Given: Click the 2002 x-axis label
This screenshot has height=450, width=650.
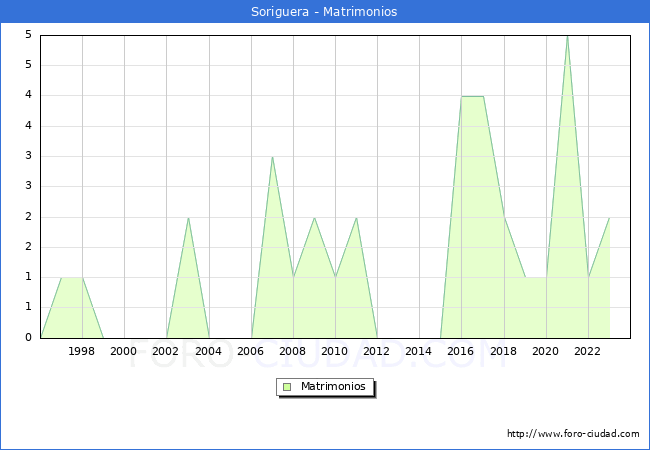Looking at the screenshot, I should coord(165,351).
